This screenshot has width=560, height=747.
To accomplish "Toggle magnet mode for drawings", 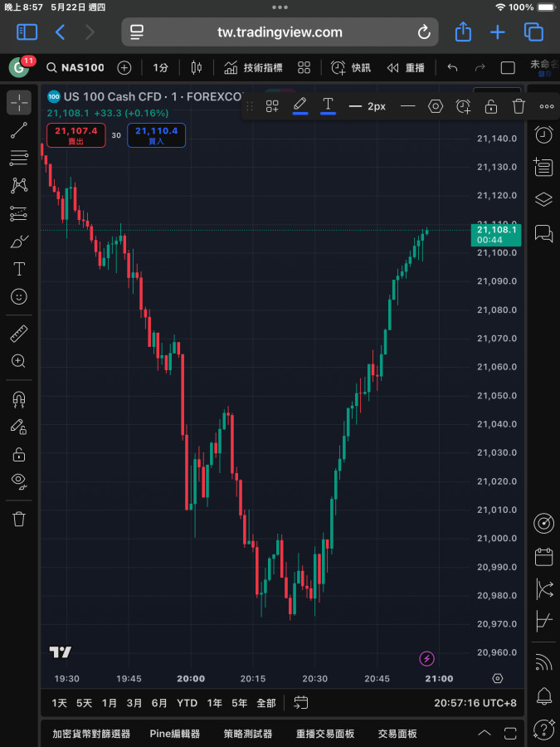I will point(19,399).
